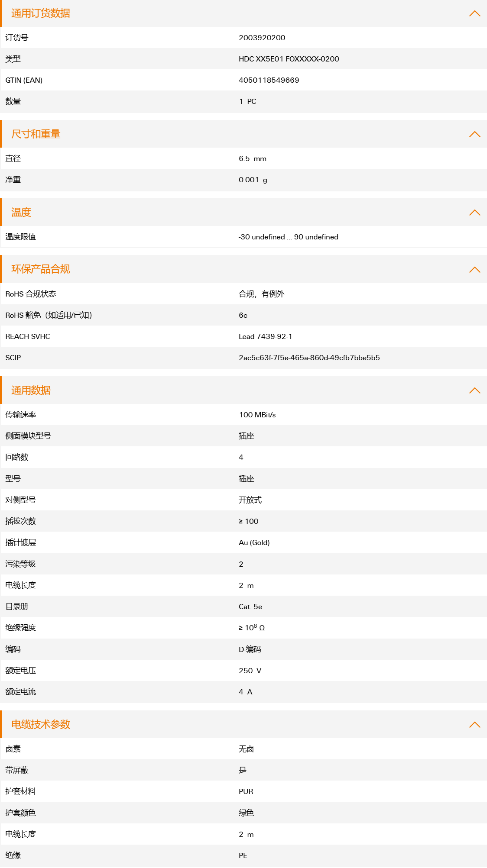Collapse the 电缆技术参数 section chevron

click(x=475, y=725)
